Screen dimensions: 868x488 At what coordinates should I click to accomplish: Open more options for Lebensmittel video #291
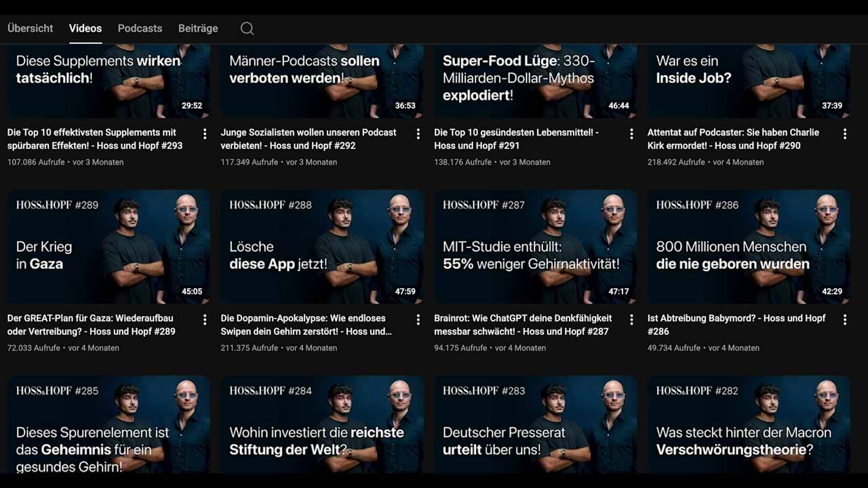pos(631,134)
